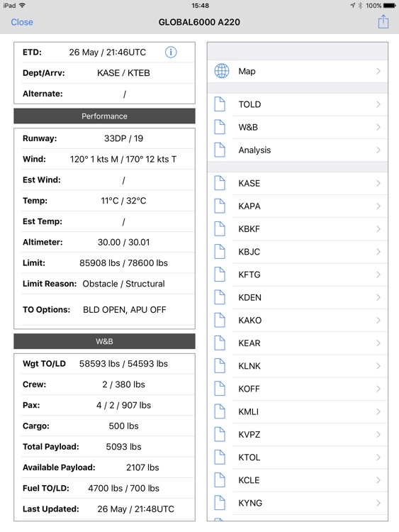
Task: Tap the document icon beside KCLE
Action: click(220, 480)
